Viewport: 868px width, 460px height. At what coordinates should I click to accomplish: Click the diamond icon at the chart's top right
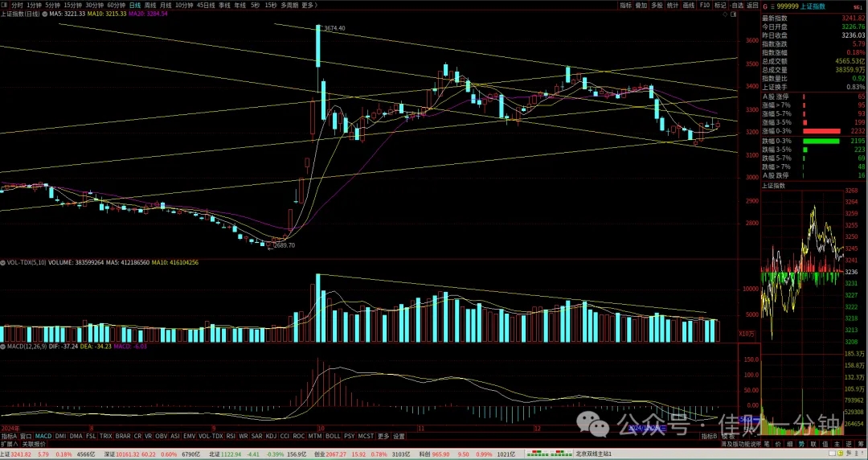click(727, 14)
